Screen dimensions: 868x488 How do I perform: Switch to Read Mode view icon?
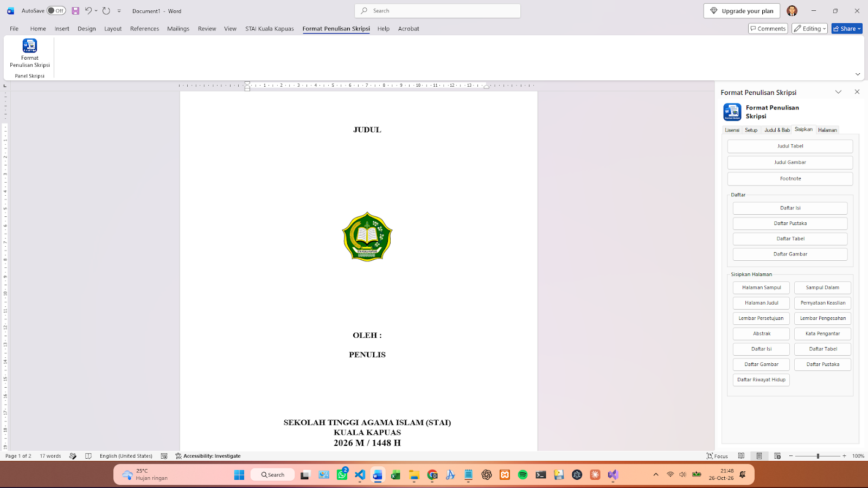point(741,456)
